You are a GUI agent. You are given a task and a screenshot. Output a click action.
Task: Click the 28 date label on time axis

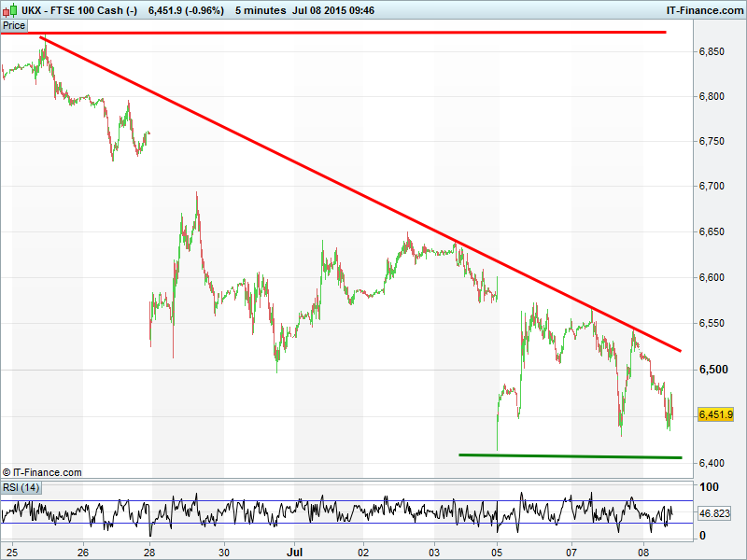pos(149,553)
